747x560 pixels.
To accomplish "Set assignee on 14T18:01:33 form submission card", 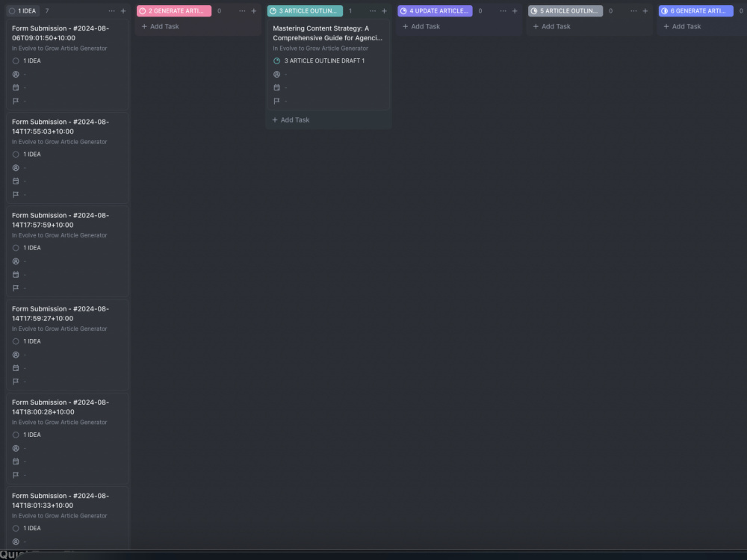I will 16,542.
